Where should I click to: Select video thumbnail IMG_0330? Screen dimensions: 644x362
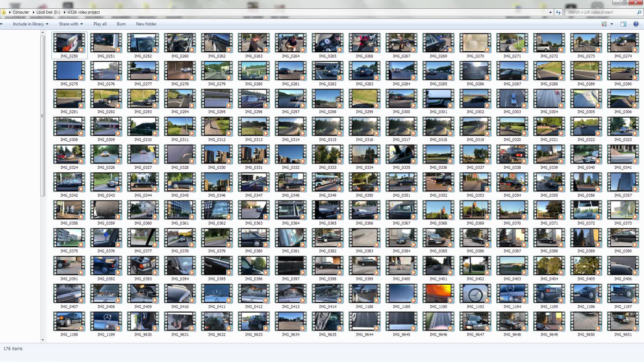[x=217, y=154]
